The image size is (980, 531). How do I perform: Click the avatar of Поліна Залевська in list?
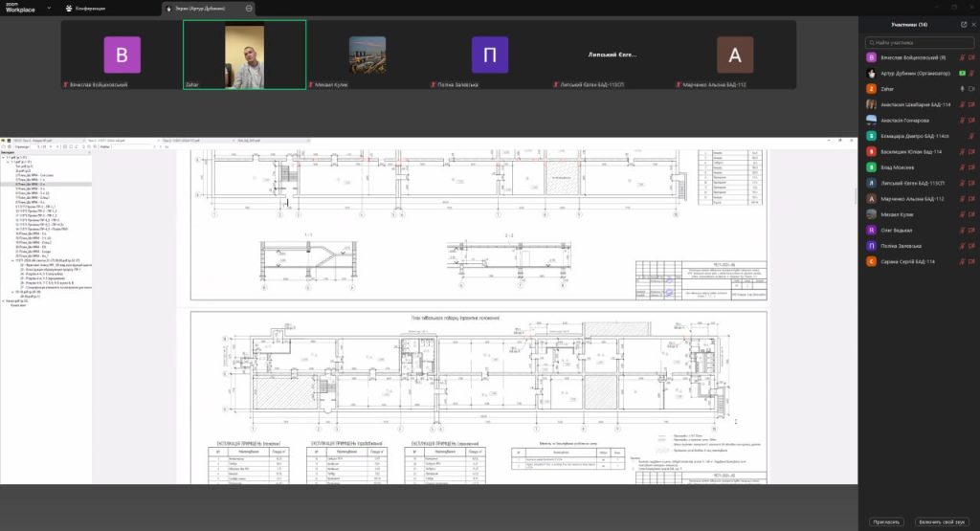(871, 245)
